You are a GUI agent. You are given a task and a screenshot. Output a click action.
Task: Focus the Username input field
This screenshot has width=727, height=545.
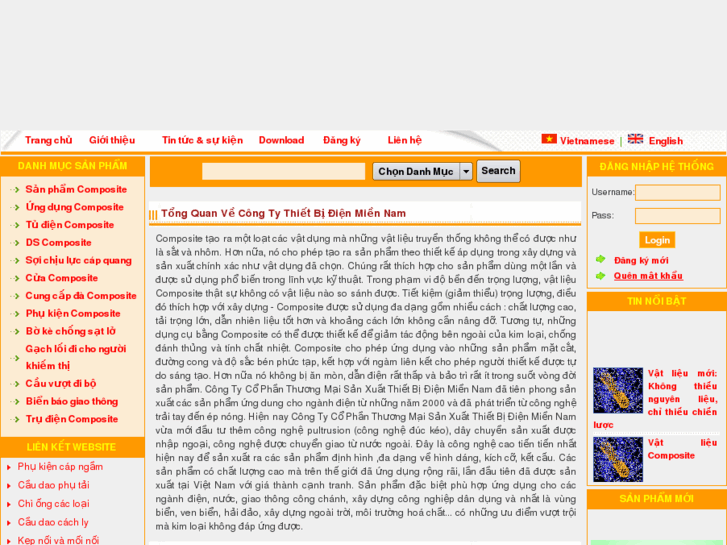tap(678, 192)
